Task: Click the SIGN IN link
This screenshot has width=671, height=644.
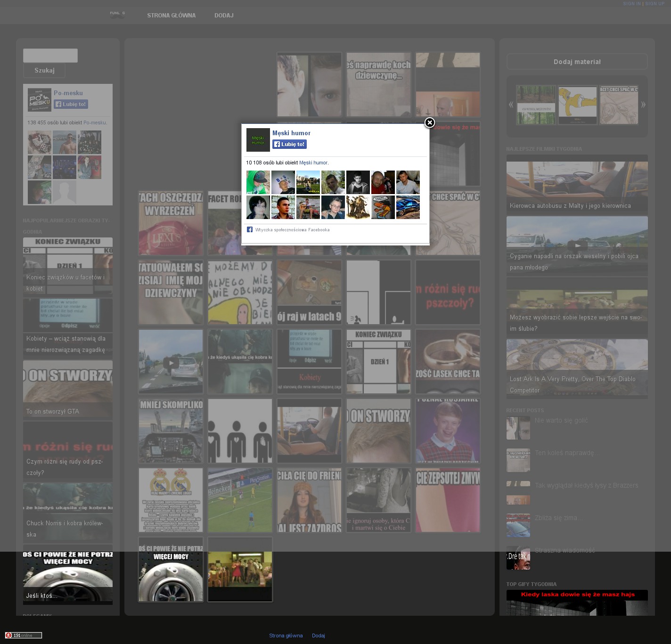Action: tap(631, 4)
